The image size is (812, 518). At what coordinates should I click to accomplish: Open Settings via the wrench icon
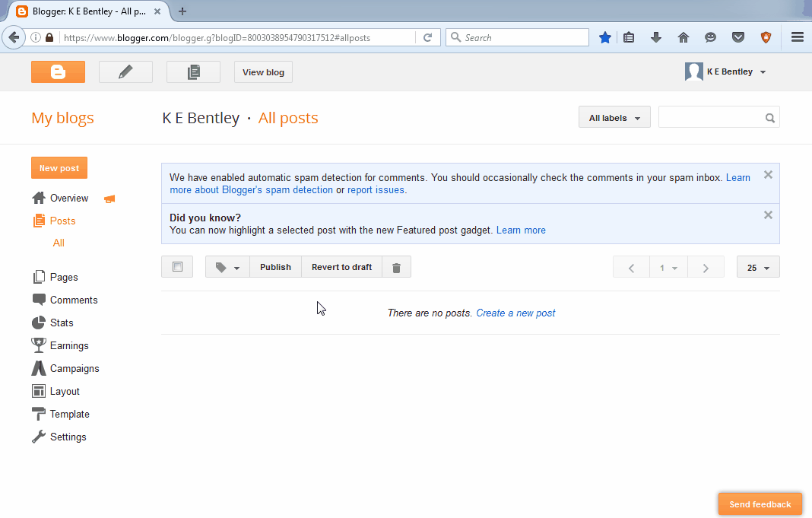pyautogui.click(x=39, y=437)
